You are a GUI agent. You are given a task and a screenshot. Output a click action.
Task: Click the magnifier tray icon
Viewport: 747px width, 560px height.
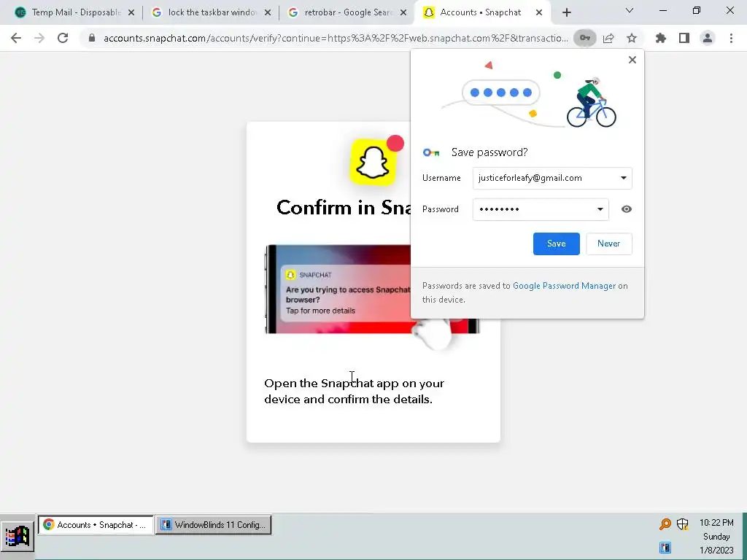pyautogui.click(x=665, y=524)
